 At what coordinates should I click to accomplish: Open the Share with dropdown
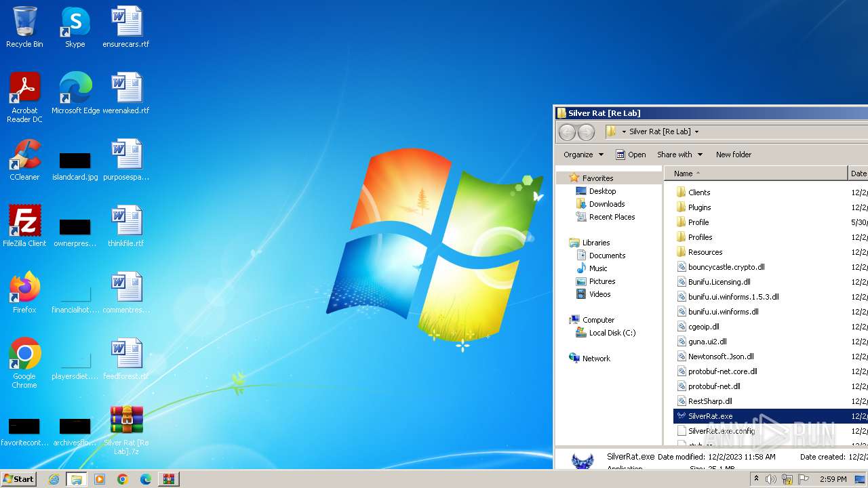(x=679, y=155)
